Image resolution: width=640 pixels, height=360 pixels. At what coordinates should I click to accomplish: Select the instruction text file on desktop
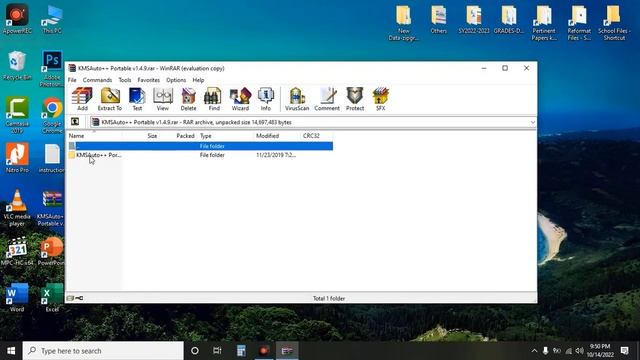click(52, 158)
